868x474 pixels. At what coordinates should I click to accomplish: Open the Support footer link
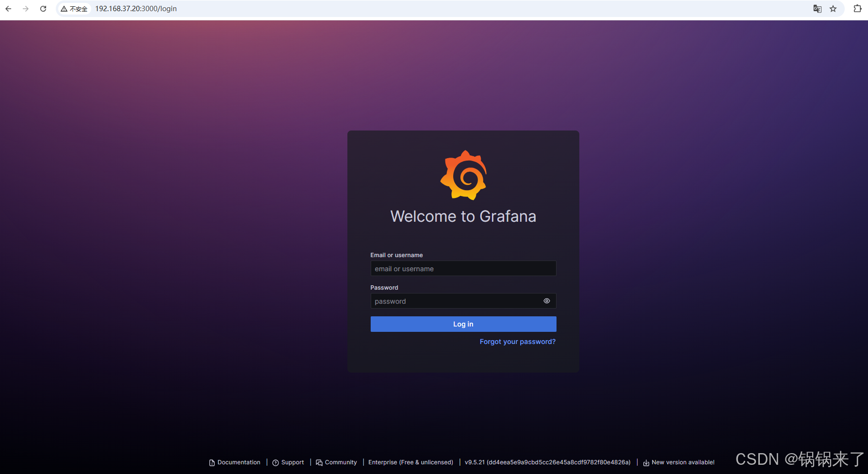[288, 462]
